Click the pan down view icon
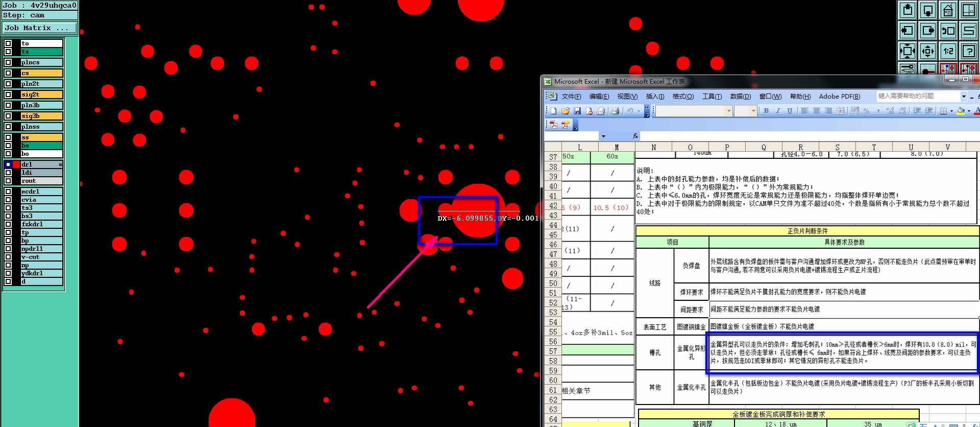Screen dimensions: 980x427 coord(928,10)
